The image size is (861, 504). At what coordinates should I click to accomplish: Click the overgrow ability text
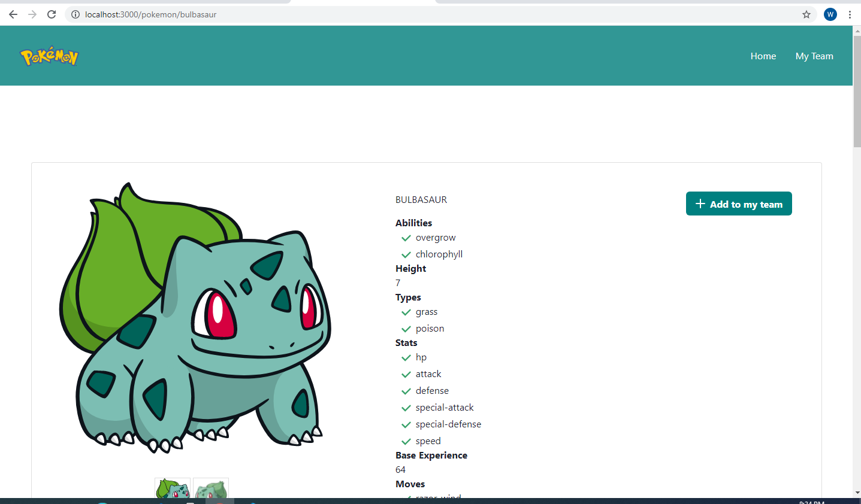[x=436, y=238]
